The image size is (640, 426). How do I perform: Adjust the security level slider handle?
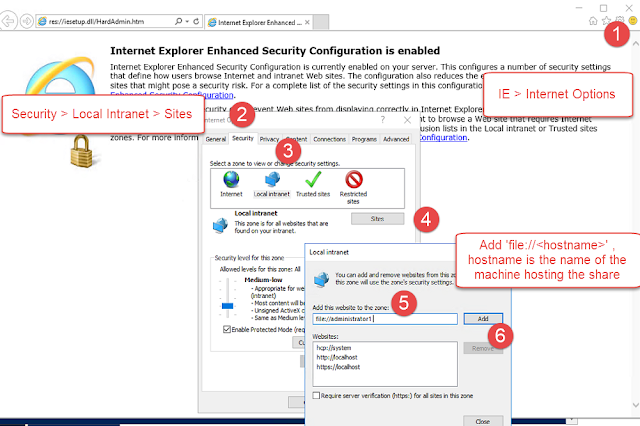pyautogui.click(x=227, y=306)
